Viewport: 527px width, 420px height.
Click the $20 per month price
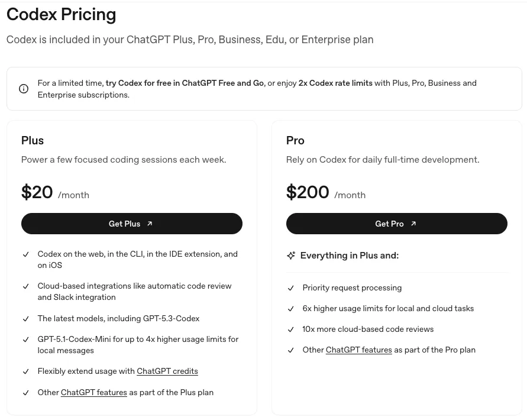coord(37,192)
